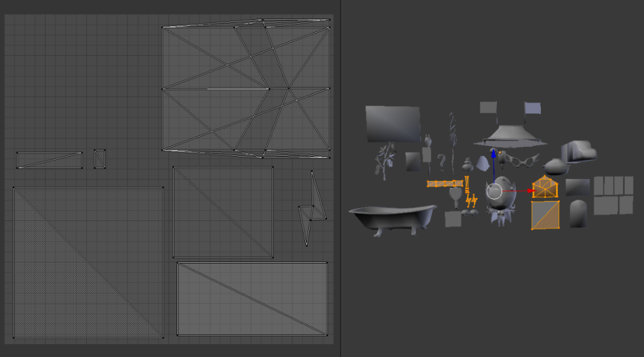Select the cone-shaped bell object
This screenshot has height=357, width=644.
(482, 164)
